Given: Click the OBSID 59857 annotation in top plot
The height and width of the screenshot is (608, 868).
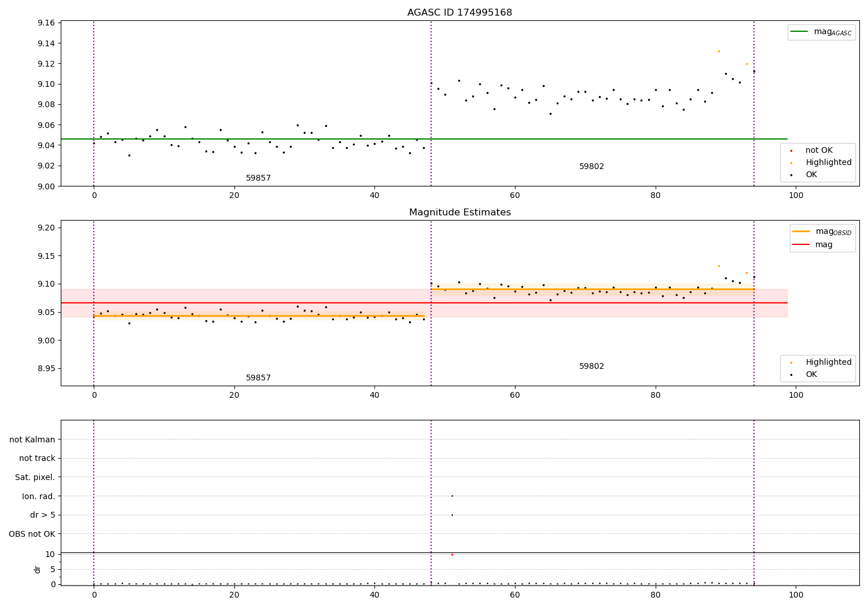Looking at the screenshot, I should click(x=258, y=178).
